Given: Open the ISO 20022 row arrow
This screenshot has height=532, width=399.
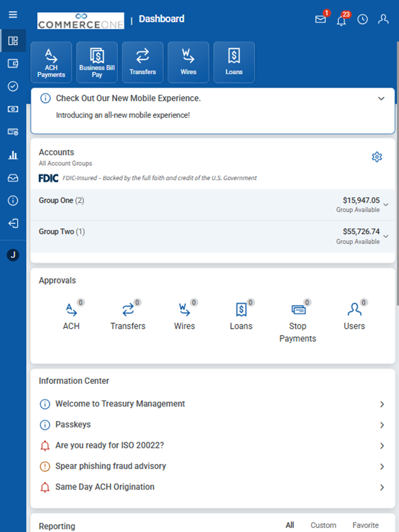Looking at the screenshot, I should (382, 446).
